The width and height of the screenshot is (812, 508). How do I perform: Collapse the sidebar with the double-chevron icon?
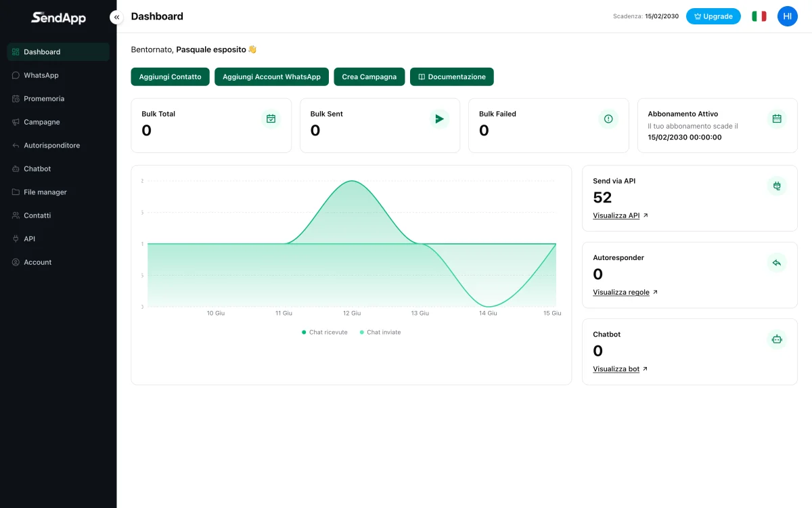tap(117, 17)
